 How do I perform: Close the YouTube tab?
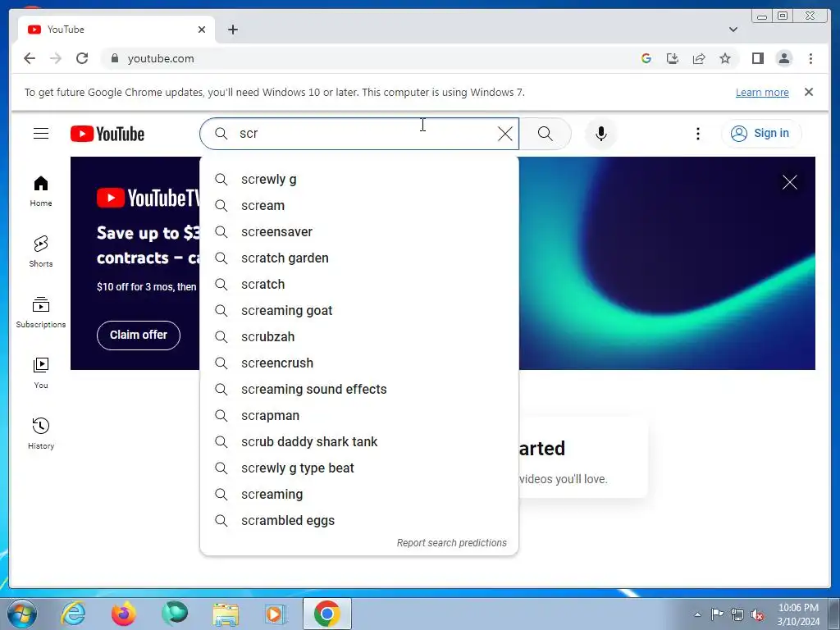(202, 30)
